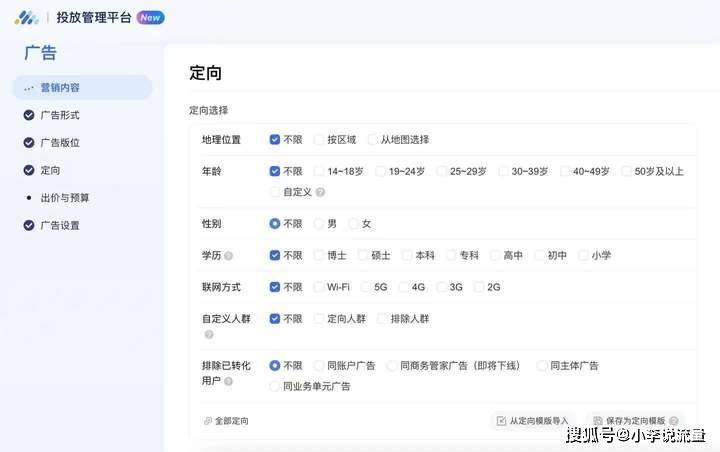Click 保存为定向模版 button
Image resolution: width=720 pixels, height=452 pixels.
629,421
